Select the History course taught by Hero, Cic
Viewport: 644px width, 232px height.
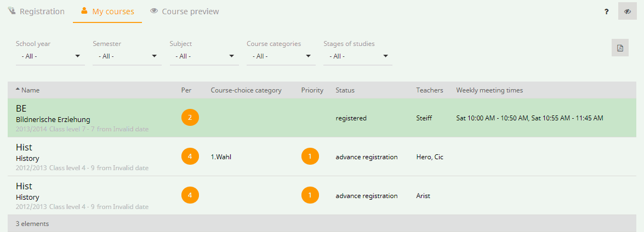tap(322, 156)
